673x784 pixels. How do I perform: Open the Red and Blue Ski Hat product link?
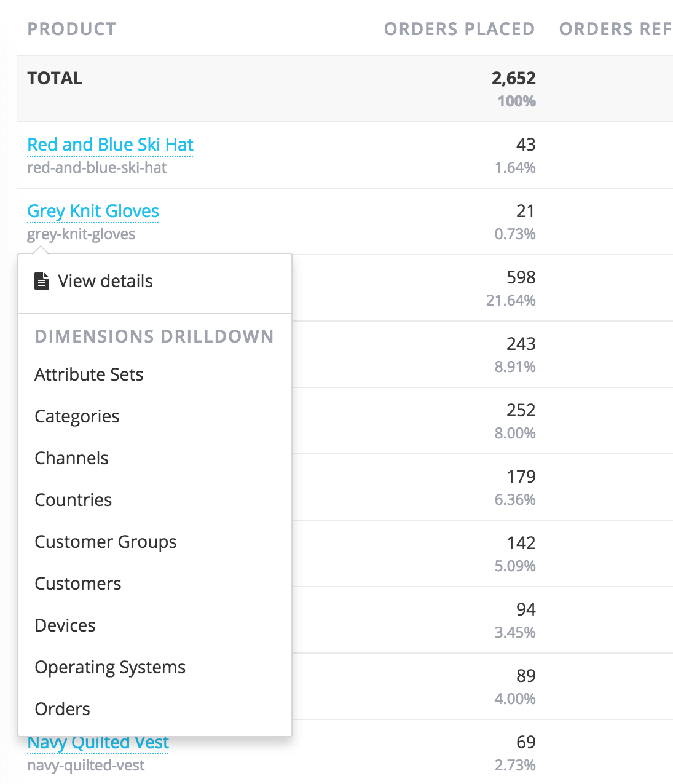coord(111,145)
